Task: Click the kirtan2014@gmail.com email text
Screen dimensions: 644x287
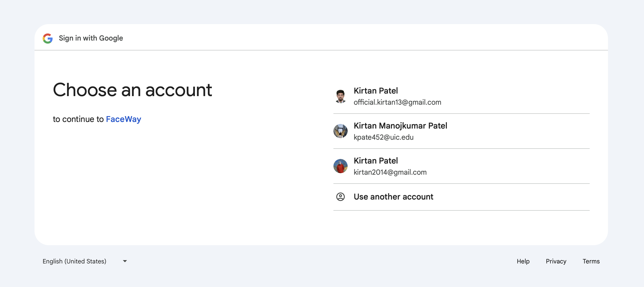Action: coord(390,172)
